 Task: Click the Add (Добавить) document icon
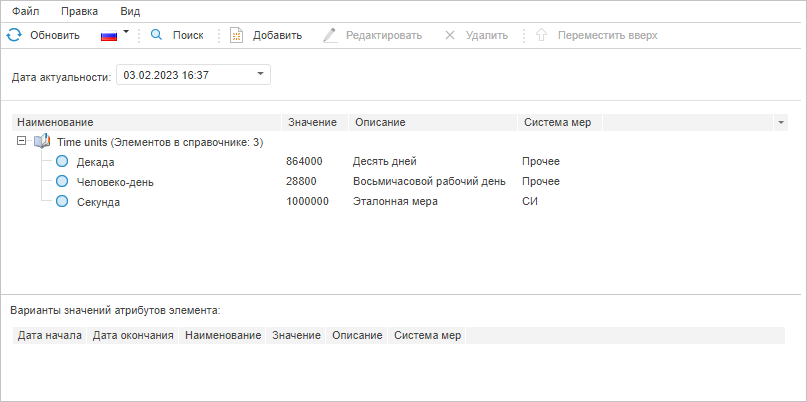[x=237, y=35]
